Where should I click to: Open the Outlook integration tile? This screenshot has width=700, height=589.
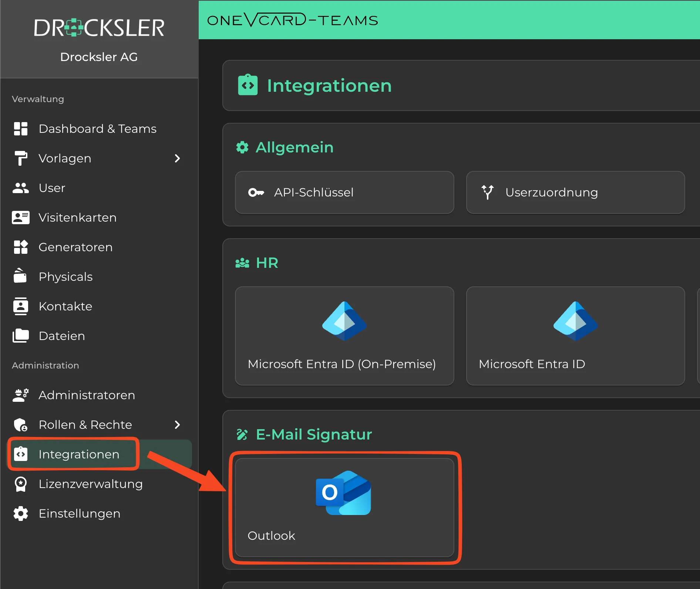(x=344, y=507)
